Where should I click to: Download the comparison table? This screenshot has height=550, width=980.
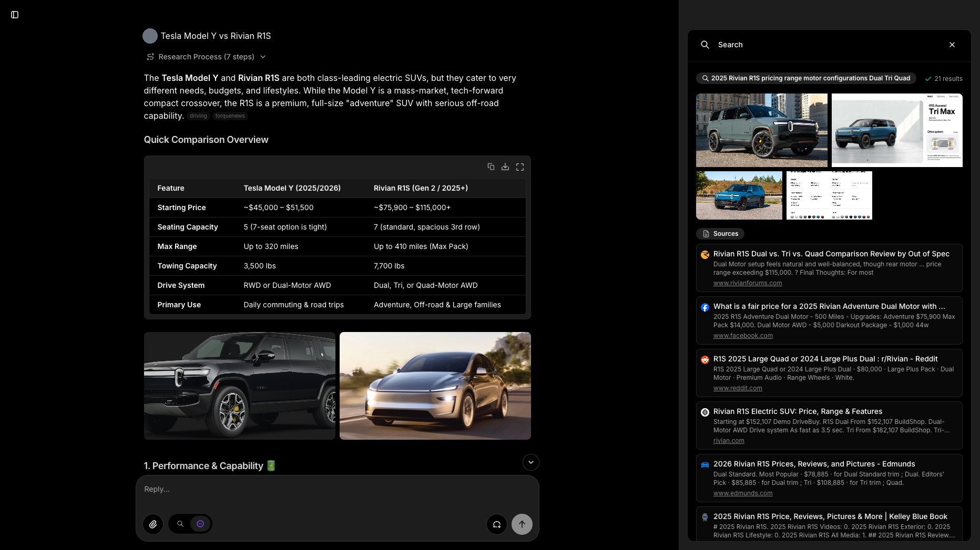coord(505,167)
